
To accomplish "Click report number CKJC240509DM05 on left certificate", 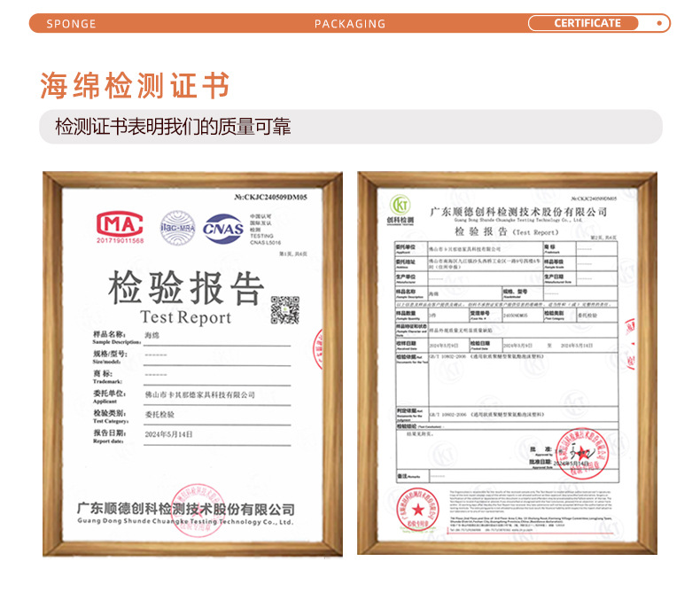I will (270, 198).
